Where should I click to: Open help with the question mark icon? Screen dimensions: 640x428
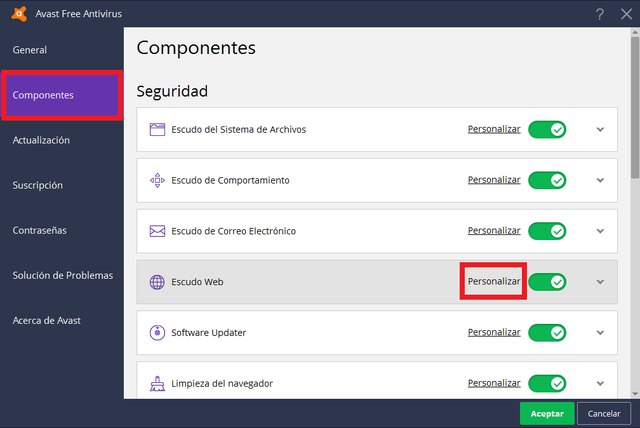(x=599, y=14)
